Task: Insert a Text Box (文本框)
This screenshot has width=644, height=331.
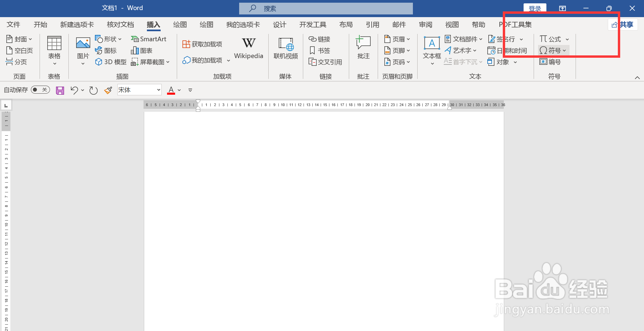Action: coord(432,50)
